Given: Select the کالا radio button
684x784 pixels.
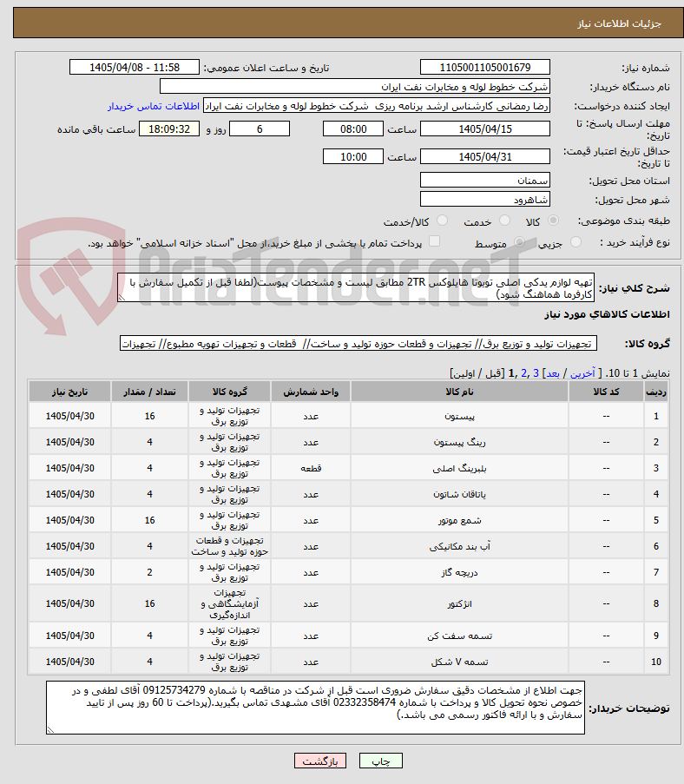Looking at the screenshot, I should pos(553,221).
